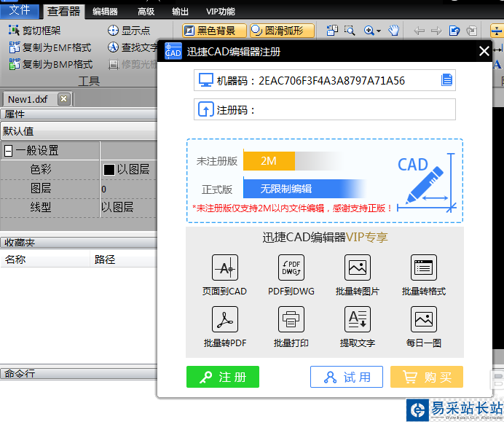This screenshot has width=504, height=422.
Task: Click the next view right arrow
Action: [436, 31]
